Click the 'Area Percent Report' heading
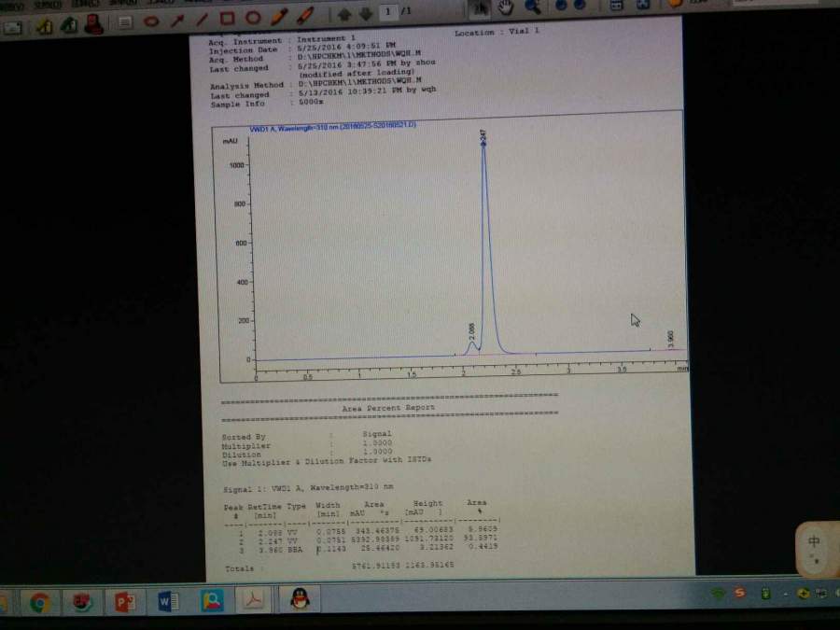 pos(388,408)
